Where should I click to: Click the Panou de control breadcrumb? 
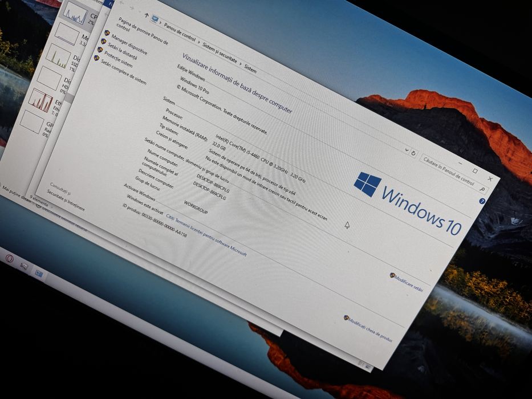[180, 32]
